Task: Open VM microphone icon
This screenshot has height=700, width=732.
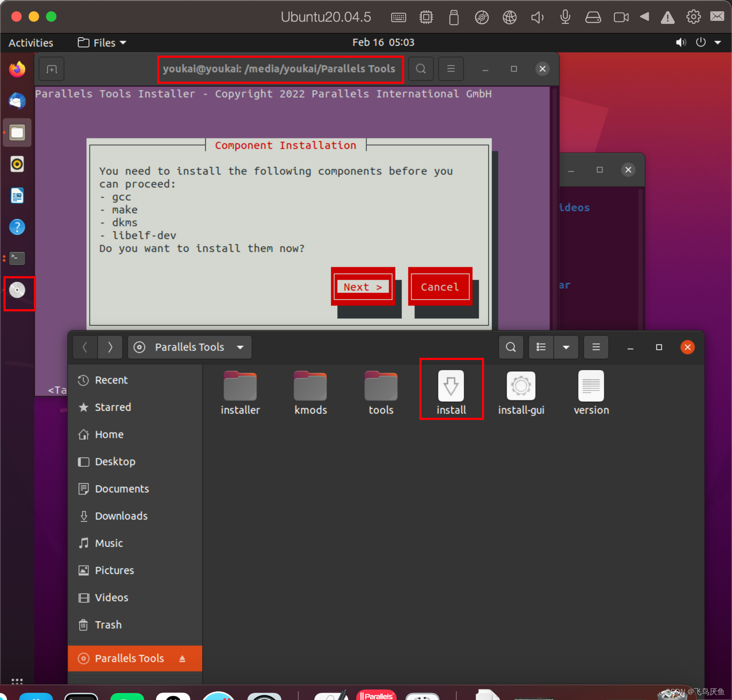Action: point(565,17)
